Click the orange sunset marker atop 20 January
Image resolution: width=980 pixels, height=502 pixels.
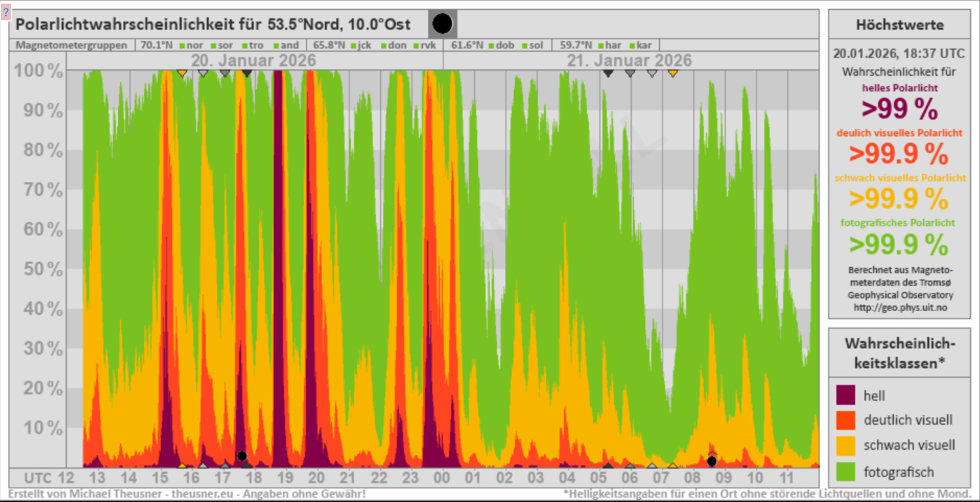[x=182, y=73]
